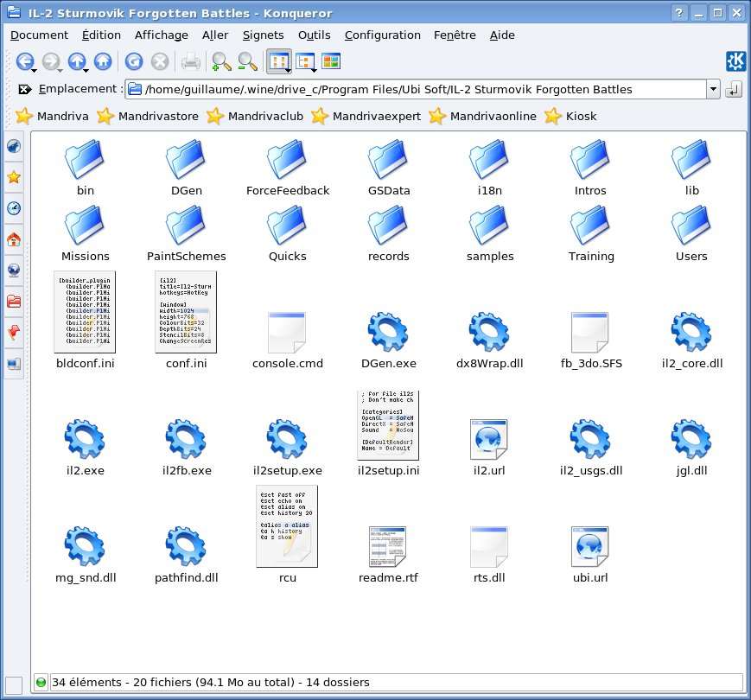Click the bottom sidebar system panel icon
751x700 pixels.
pos(14,364)
